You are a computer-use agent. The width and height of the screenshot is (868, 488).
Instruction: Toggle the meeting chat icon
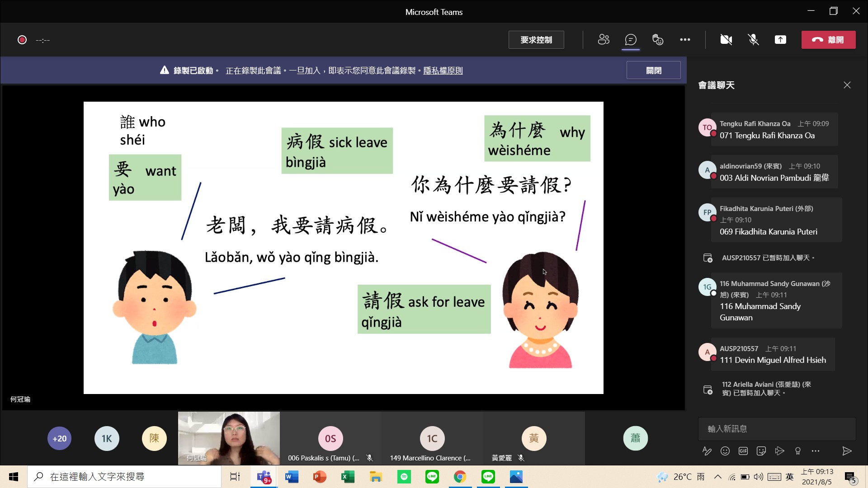tap(631, 40)
